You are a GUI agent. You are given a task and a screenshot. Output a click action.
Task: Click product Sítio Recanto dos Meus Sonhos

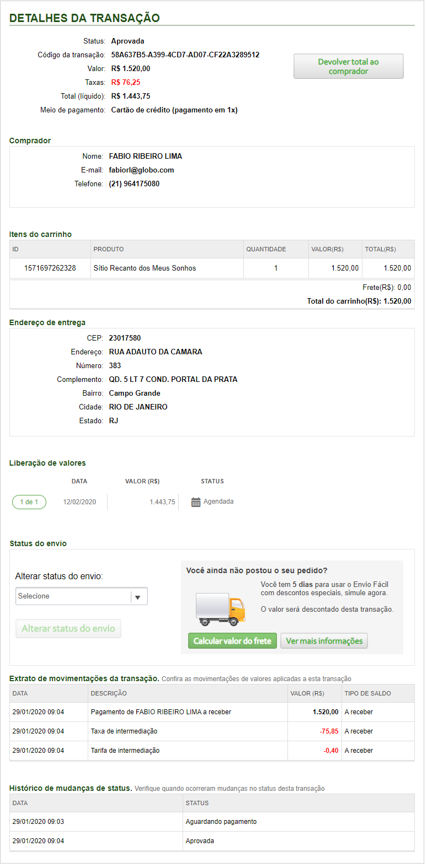145,268
